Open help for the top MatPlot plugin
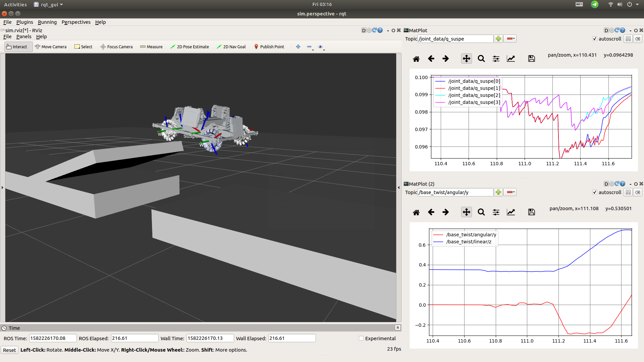Image resolution: width=644 pixels, height=362 pixels. (x=623, y=30)
